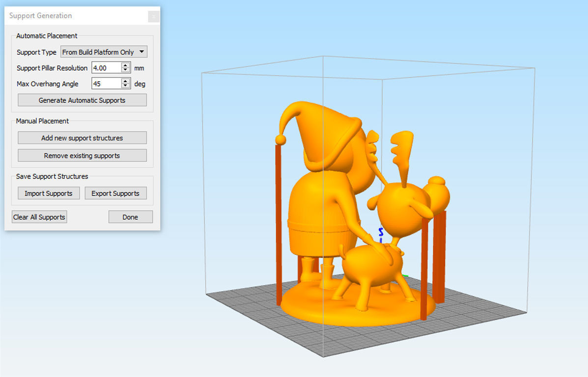Screen dimensions: 588x377
Task: Click the Support Pillar Resolution value field
Action: pyautogui.click(x=107, y=68)
